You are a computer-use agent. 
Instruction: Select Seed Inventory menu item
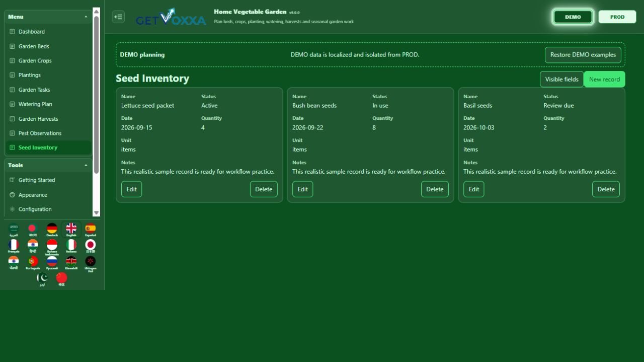48,148
